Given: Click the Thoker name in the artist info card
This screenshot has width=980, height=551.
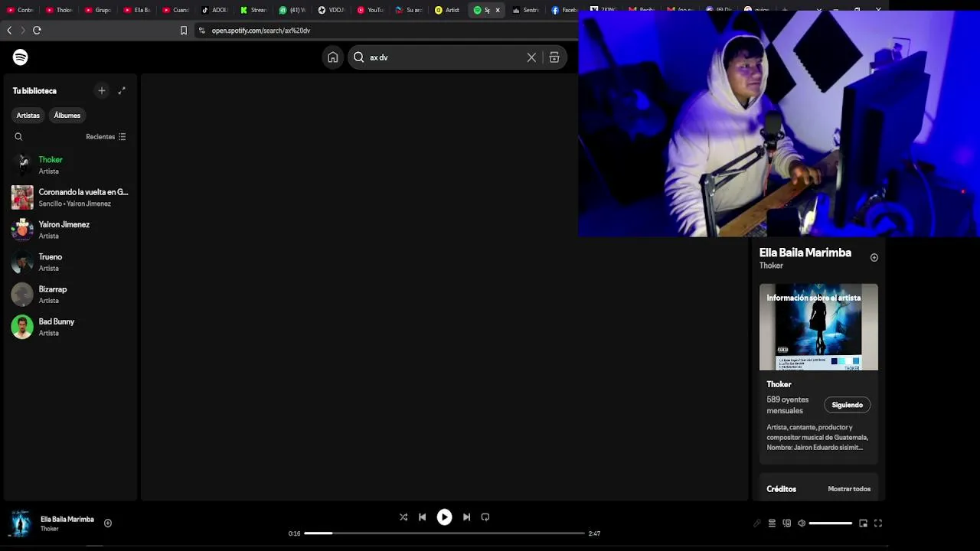Looking at the screenshot, I should [x=779, y=384].
